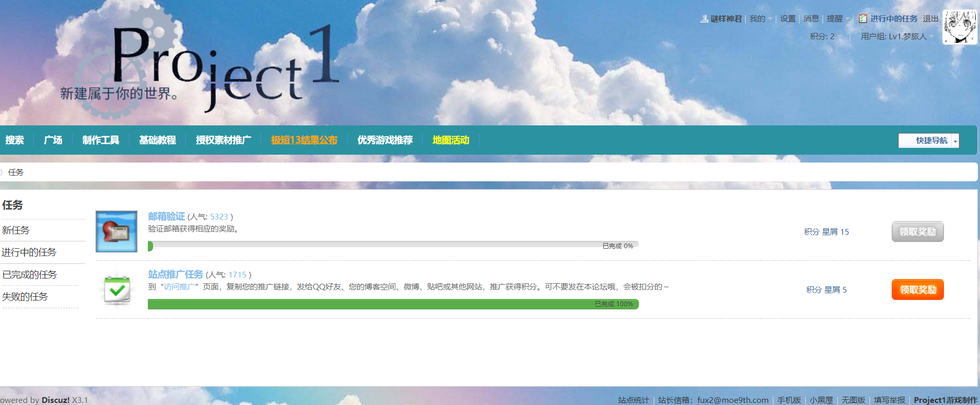
Task: Switch to 手机版 in the footer
Action: click(x=789, y=400)
